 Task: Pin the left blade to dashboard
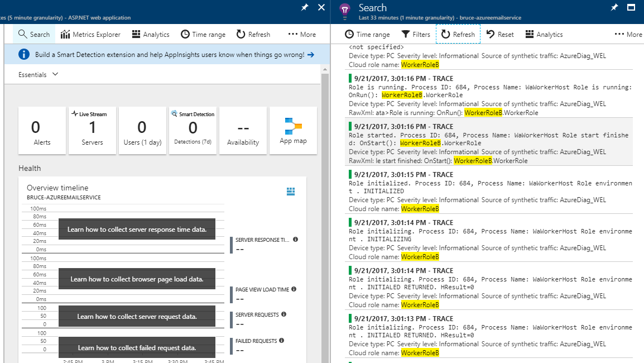pos(304,7)
